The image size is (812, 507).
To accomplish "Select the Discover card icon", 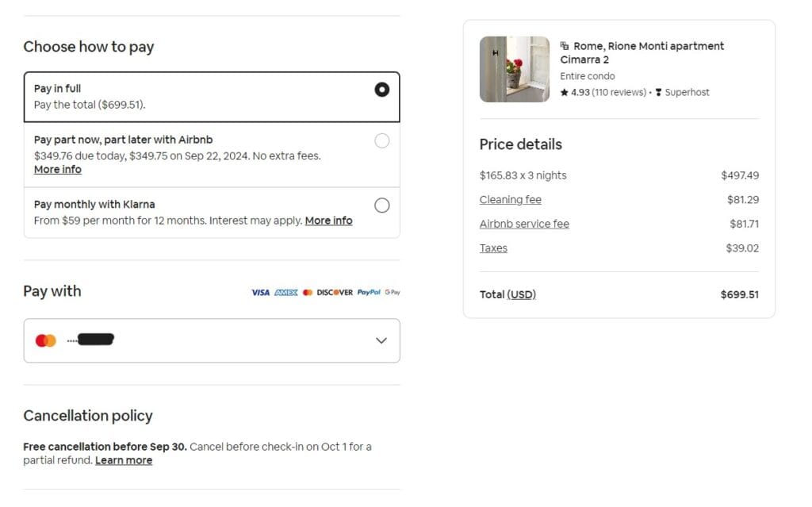I will (335, 292).
